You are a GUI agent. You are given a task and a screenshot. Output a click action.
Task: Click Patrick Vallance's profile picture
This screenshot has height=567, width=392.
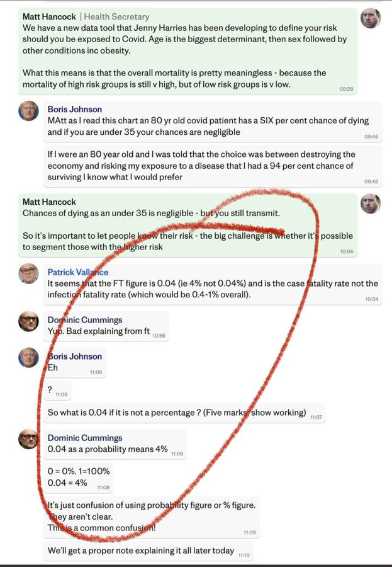tap(28, 274)
